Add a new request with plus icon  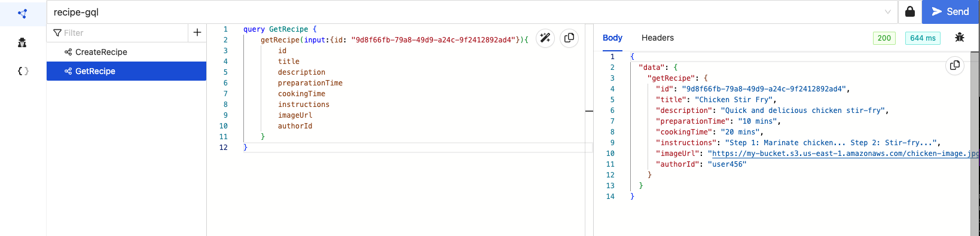coord(197,33)
